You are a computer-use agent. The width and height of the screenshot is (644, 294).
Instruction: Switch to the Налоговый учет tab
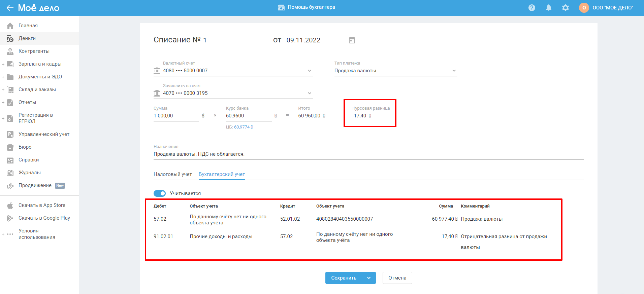pos(173,174)
